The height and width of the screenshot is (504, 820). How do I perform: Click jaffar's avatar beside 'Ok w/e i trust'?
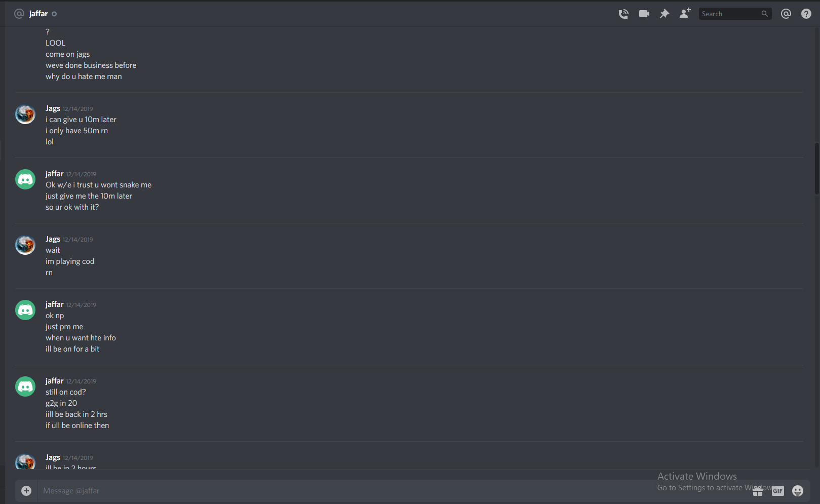tap(25, 179)
